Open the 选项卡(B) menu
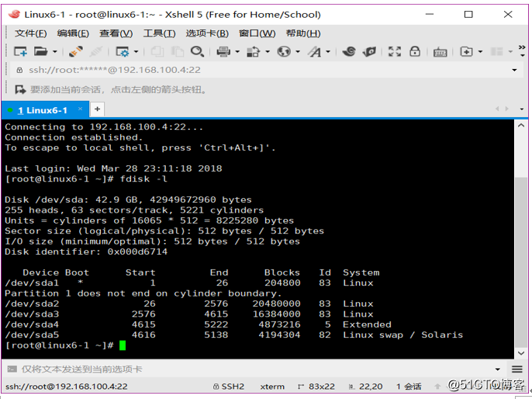 click(207, 33)
